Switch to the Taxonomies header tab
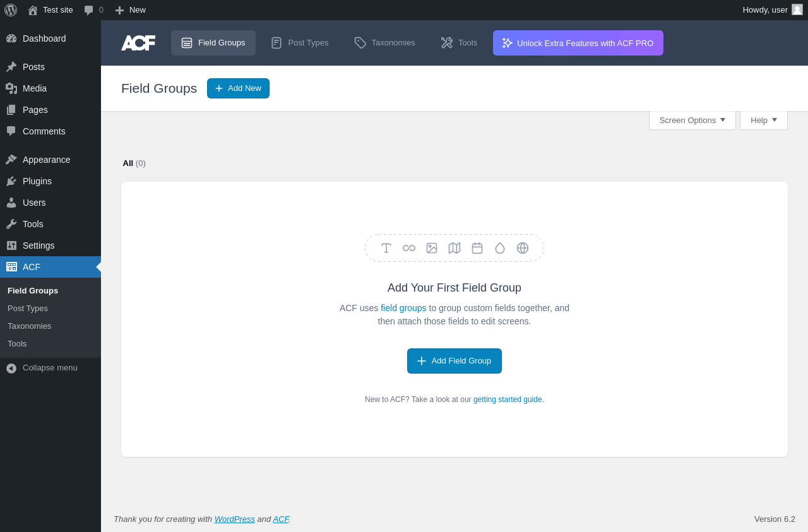 tap(384, 43)
